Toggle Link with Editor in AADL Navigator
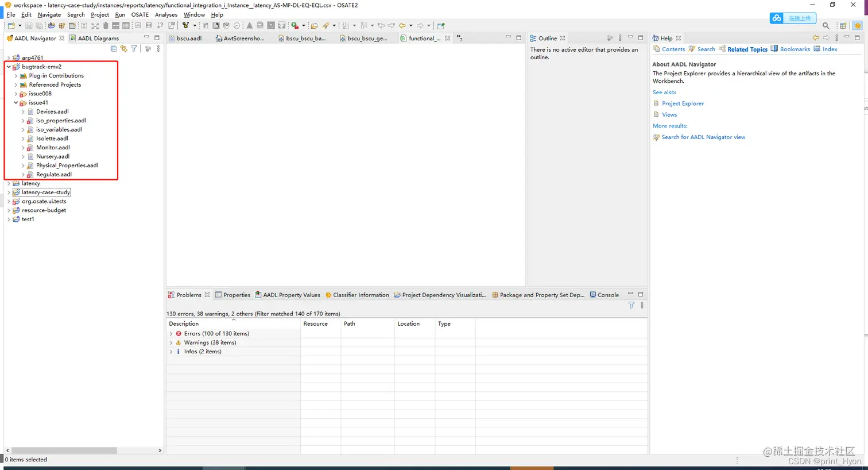The height and width of the screenshot is (470, 868). point(123,49)
